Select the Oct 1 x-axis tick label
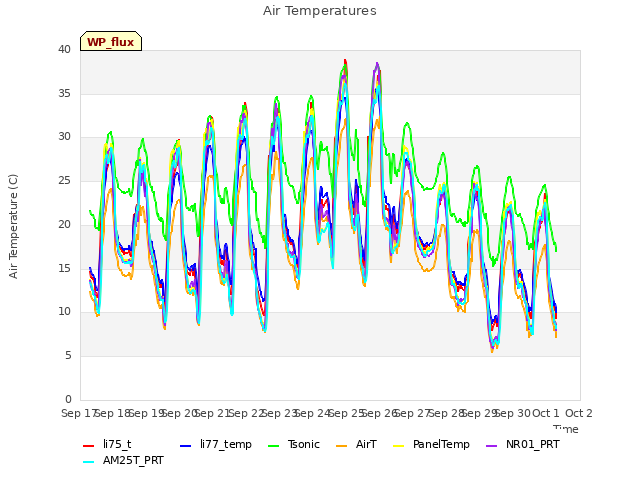The image size is (640, 480). tap(546, 413)
